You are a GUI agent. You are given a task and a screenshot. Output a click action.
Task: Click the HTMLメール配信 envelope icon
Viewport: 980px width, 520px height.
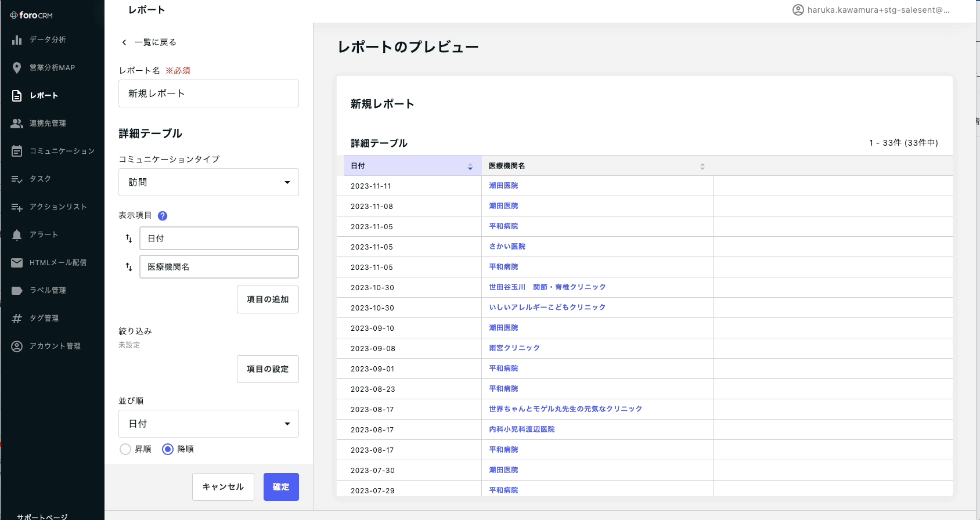17,262
